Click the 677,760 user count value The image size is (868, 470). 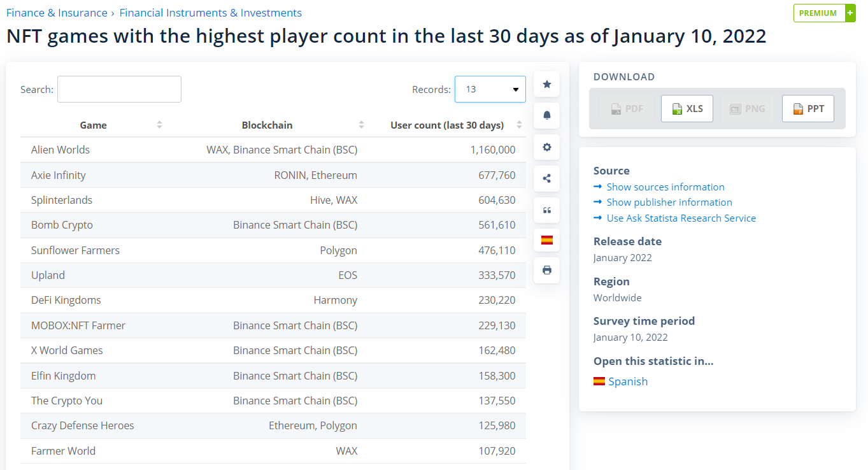coord(497,175)
